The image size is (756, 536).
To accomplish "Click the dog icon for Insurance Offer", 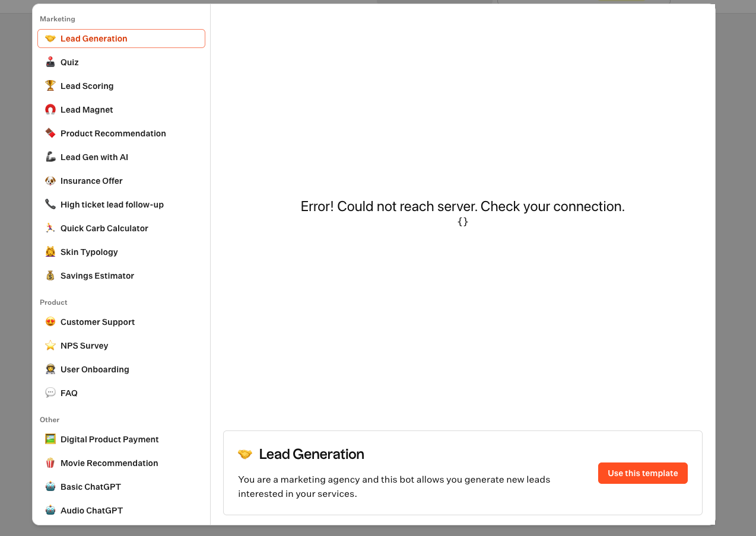I will (50, 181).
